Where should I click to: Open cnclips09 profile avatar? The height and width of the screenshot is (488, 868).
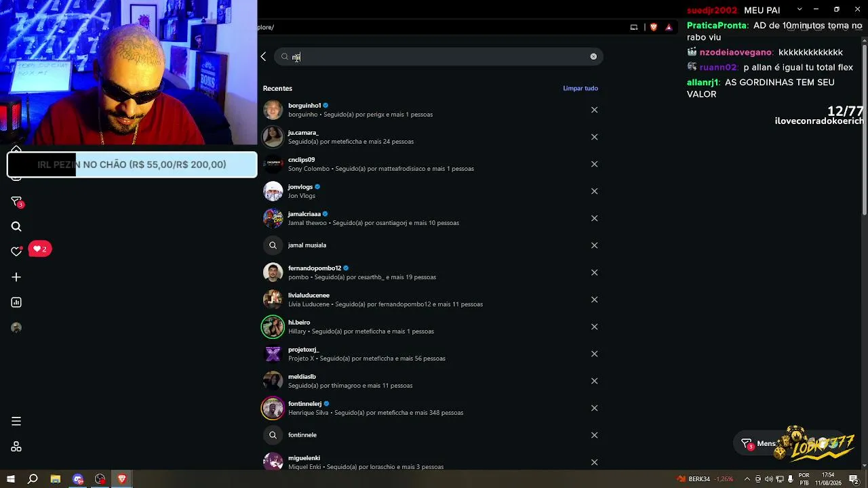[x=273, y=164]
